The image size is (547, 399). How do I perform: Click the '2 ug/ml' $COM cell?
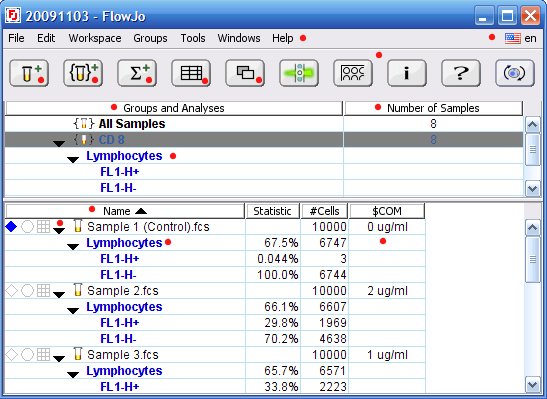pos(387,291)
